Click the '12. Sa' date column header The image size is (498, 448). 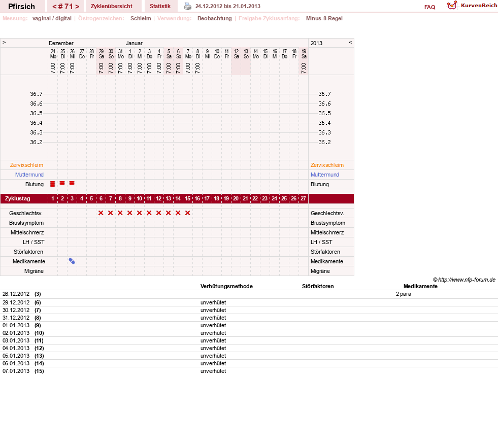[236, 54]
